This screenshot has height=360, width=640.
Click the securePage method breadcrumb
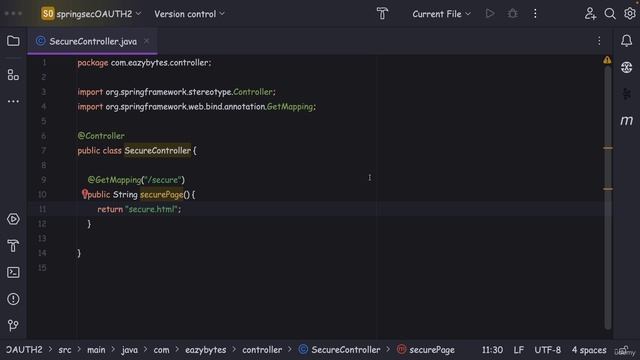tap(426, 350)
